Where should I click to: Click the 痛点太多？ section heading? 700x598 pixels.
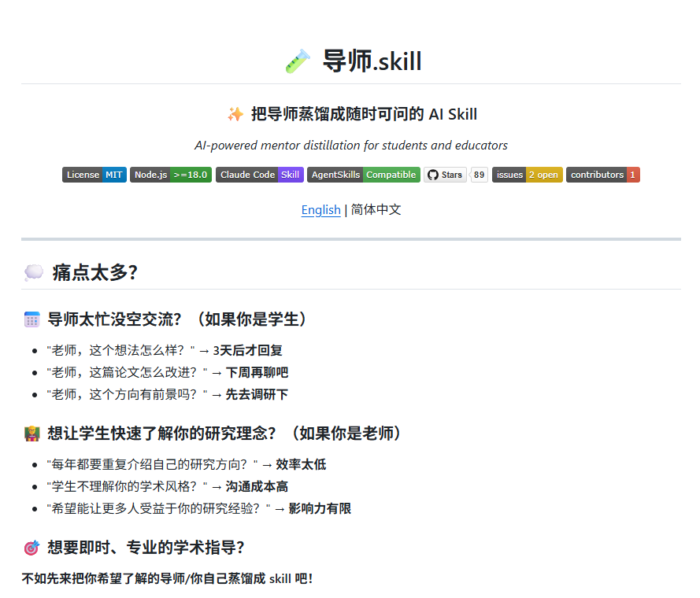94,273
